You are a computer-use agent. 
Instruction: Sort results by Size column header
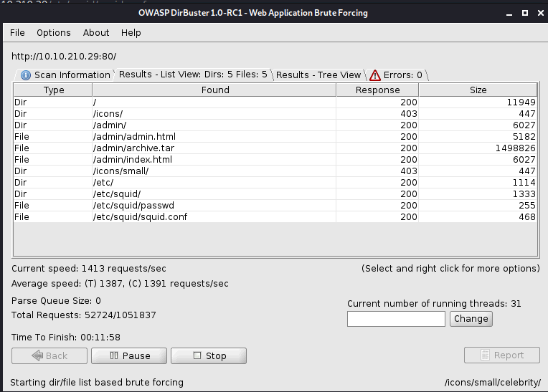coord(478,90)
